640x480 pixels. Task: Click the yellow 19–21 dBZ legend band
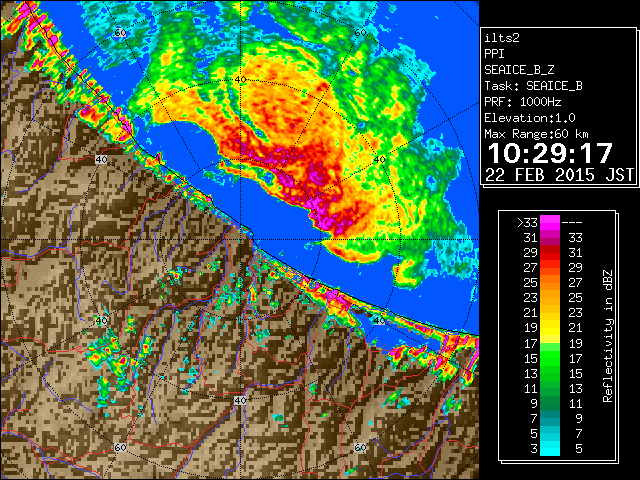pyautogui.click(x=550, y=328)
